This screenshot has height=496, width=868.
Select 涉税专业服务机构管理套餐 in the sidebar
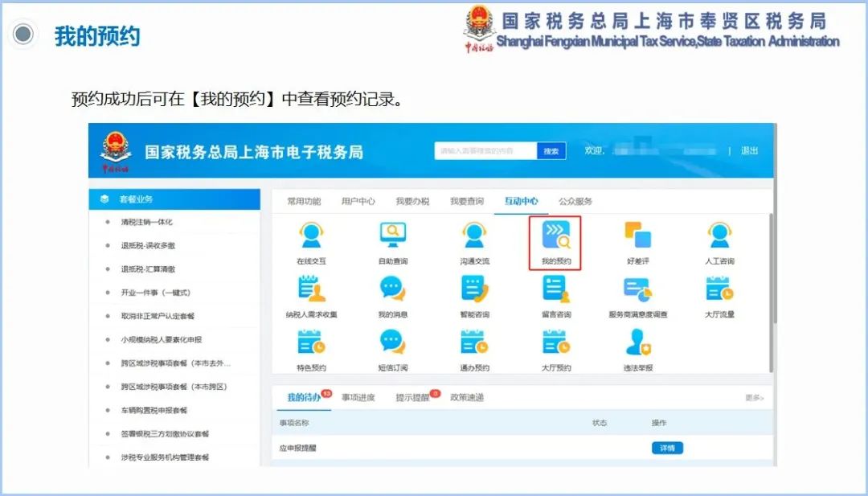(x=165, y=457)
